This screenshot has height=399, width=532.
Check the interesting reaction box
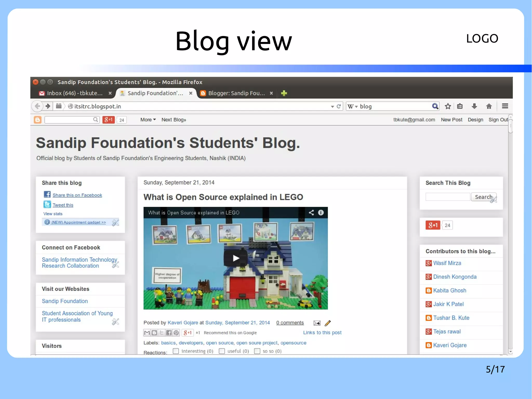coord(176,351)
